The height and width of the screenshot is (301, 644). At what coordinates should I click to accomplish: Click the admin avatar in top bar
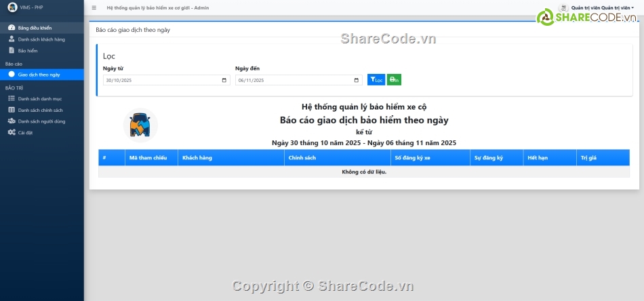[563, 8]
